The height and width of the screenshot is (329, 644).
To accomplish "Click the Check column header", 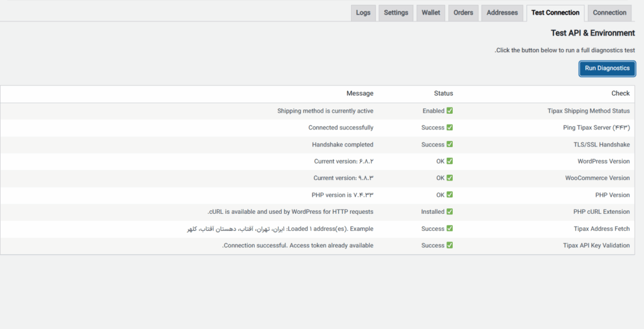I will (620, 93).
